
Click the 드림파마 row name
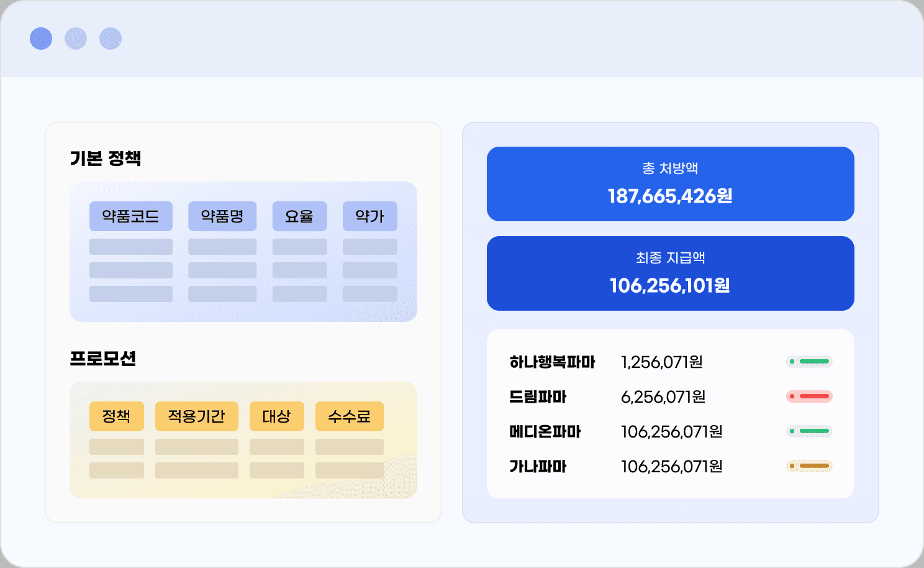point(538,396)
